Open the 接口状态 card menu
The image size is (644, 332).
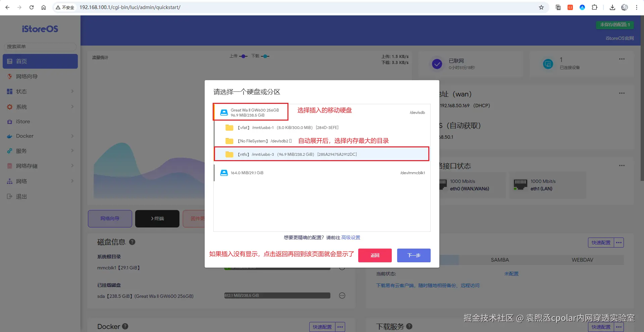click(x=622, y=165)
